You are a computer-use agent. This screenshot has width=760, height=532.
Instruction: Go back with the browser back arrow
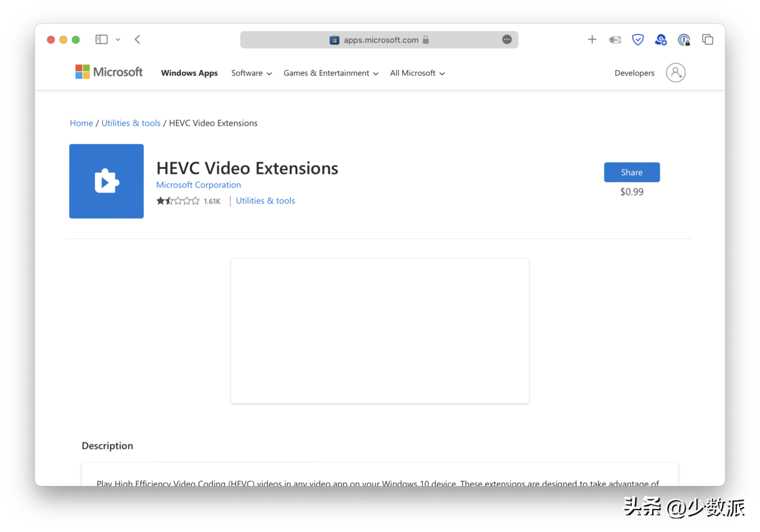(138, 40)
